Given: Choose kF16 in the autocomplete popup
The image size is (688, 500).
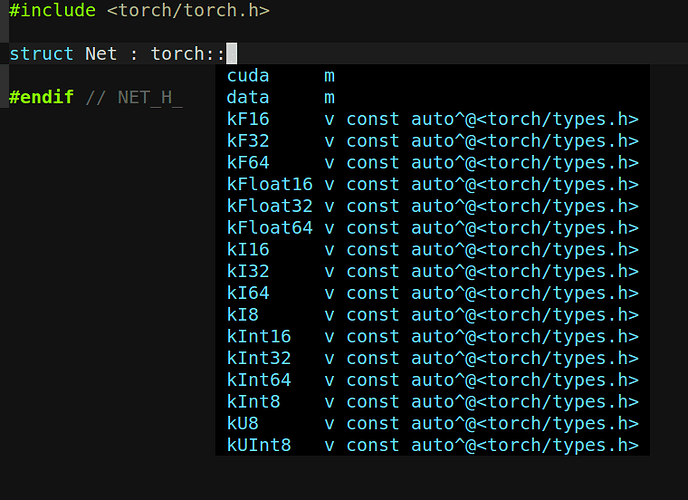Looking at the screenshot, I should (248, 120).
